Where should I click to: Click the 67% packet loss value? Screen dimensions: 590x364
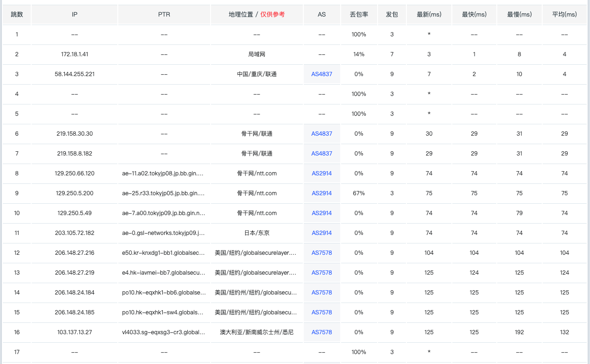click(359, 193)
